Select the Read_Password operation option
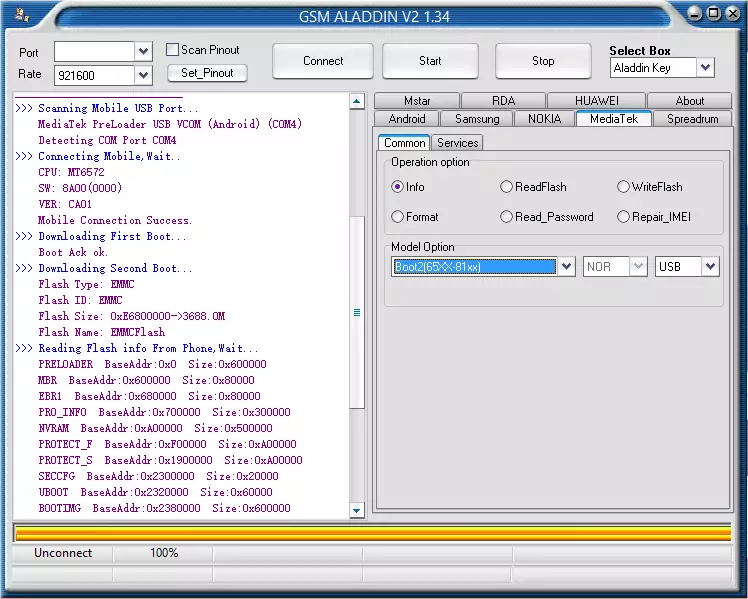 pos(506,217)
